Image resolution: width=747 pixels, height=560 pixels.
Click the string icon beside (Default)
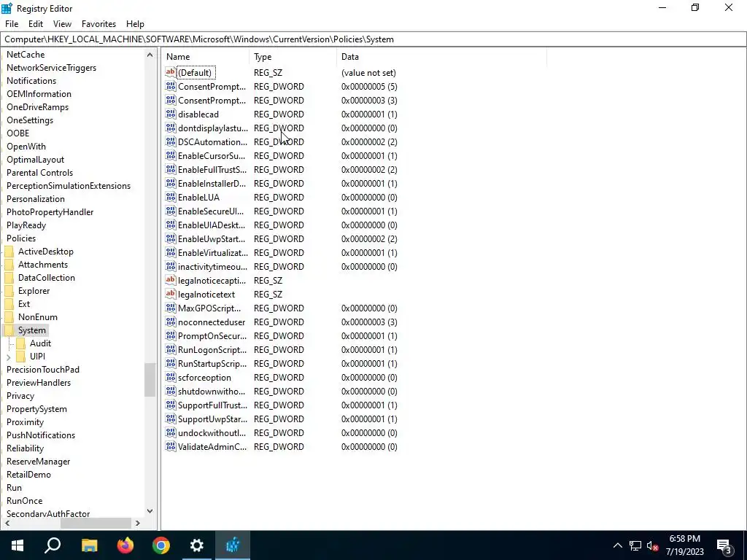(171, 72)
